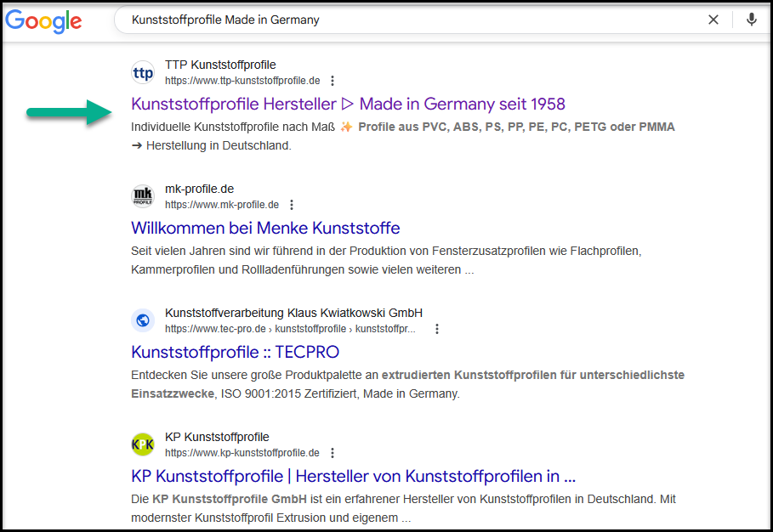This screenshot has width=773, height=532.
Task: Open KP Kunststoffprofile Hersteller result link
Action: tap(354, 476)
